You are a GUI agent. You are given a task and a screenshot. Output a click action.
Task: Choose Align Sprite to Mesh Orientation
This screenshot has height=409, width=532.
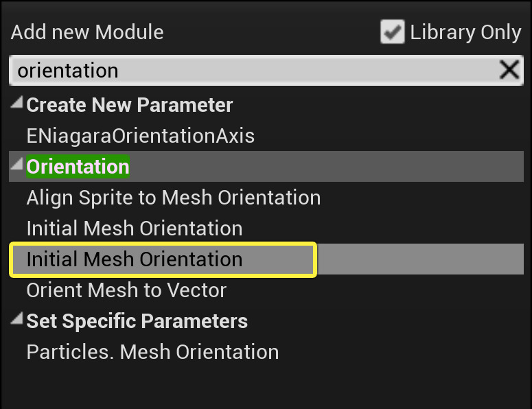(173, 198)
